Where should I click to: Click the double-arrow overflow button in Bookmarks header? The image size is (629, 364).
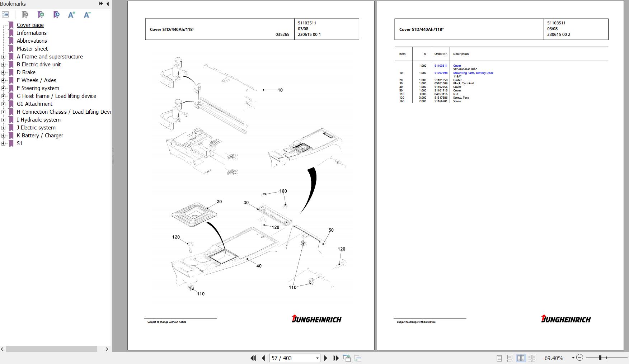(x=101, y=4)
